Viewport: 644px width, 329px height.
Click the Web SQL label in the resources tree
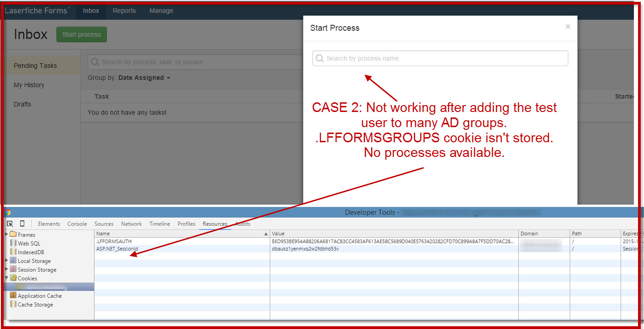point(29,243)
